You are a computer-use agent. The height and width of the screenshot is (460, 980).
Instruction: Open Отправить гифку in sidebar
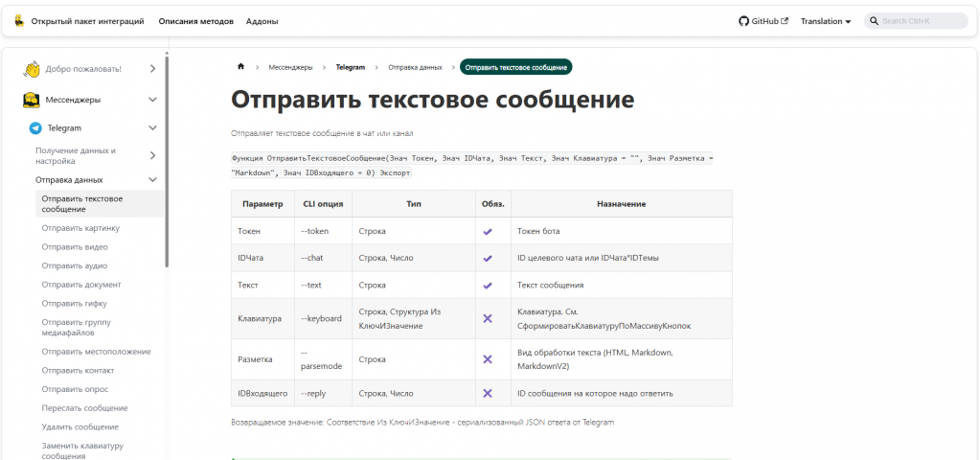(75, 303)
